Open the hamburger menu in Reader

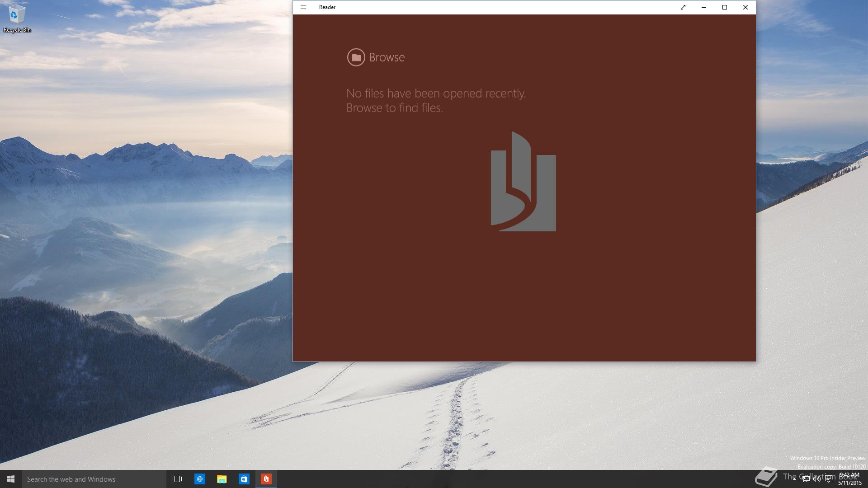[x=303, y=7]
